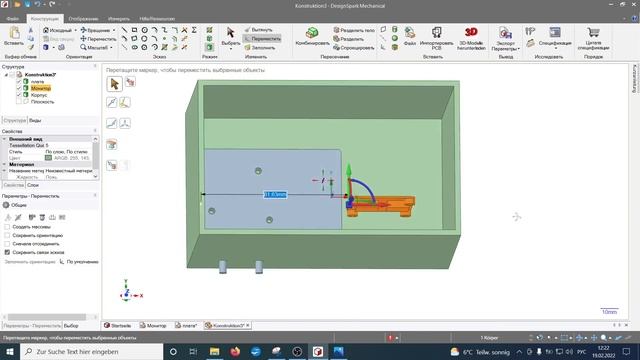640x360 pixels.
Task: Open the Экспорт Параметры dropdown
Action: point(506,46)
